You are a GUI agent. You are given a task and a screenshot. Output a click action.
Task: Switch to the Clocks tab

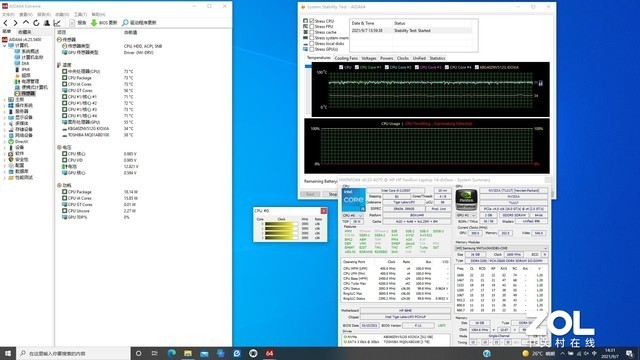[x=402, y=58]
